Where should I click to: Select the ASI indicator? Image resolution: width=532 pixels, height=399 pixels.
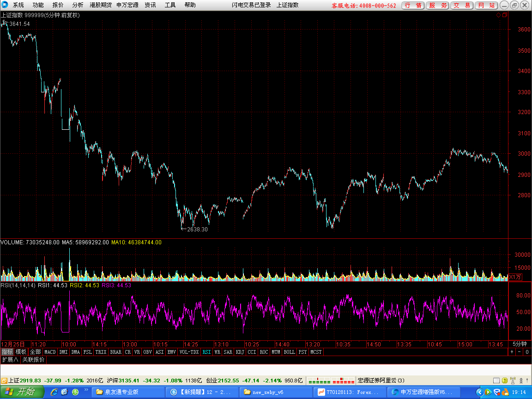coord(159,352)
